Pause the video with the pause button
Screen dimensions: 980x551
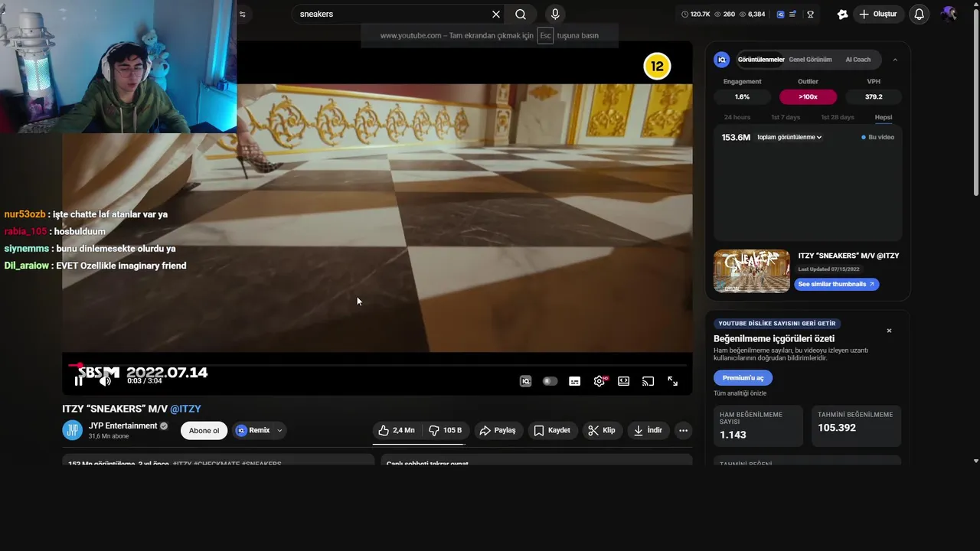tap(78, 381)
